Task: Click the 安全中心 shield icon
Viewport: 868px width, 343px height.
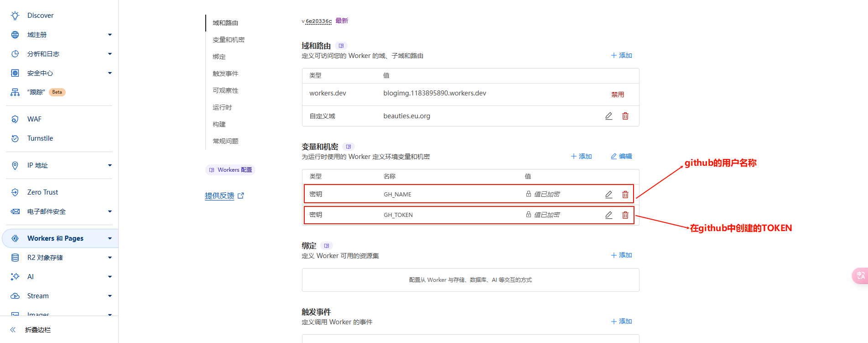Action: pos(15,73)
